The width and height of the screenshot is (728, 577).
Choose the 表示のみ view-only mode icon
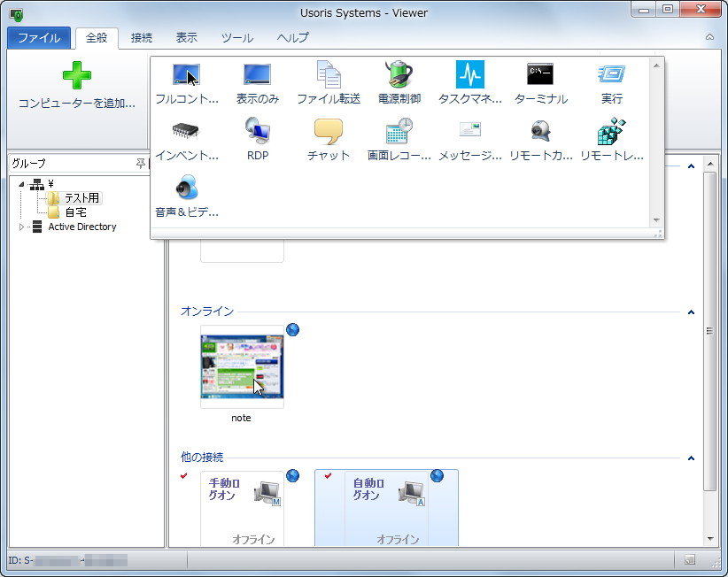click(x=257, y=74)
